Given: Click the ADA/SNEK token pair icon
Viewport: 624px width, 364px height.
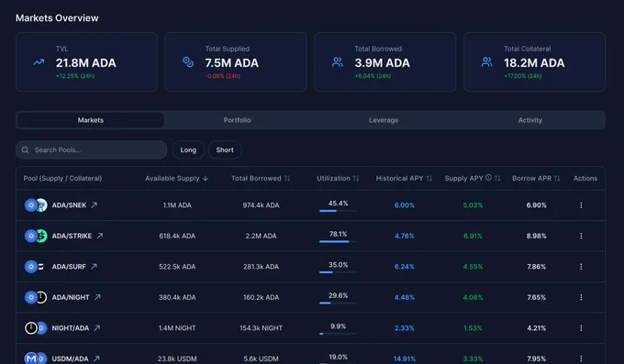Looking at the screenshot, I should pos(36,205).
